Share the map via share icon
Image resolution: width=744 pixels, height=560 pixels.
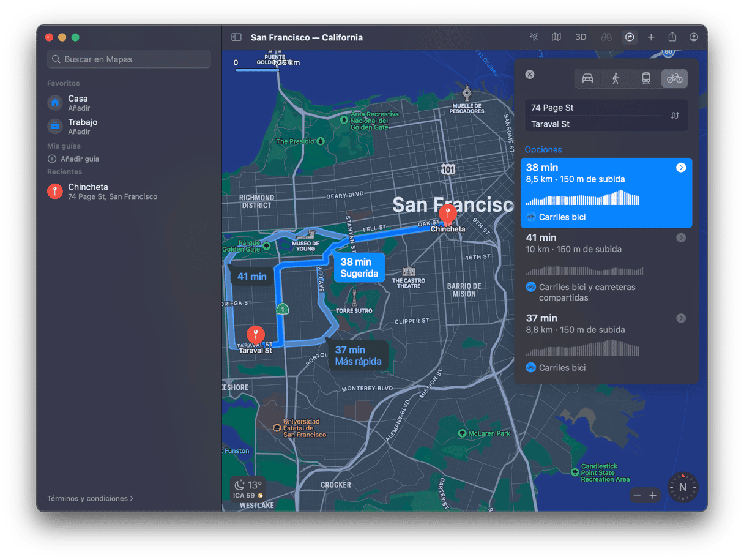(x=672, y=37)
